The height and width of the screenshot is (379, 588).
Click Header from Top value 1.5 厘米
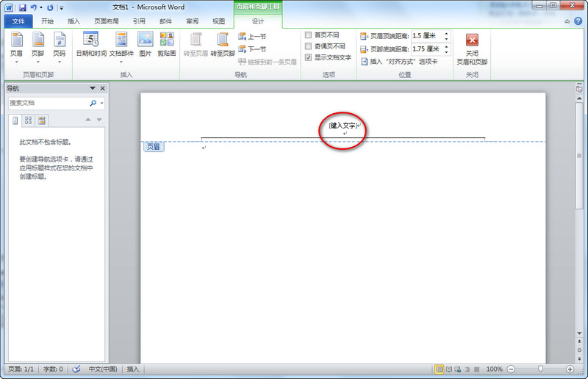click(x=427, y=36)
